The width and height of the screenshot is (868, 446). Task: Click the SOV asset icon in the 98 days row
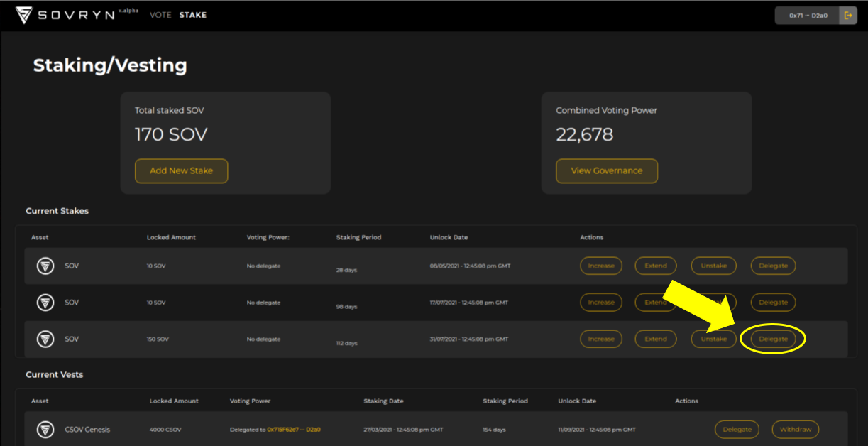tap(45, 303)
